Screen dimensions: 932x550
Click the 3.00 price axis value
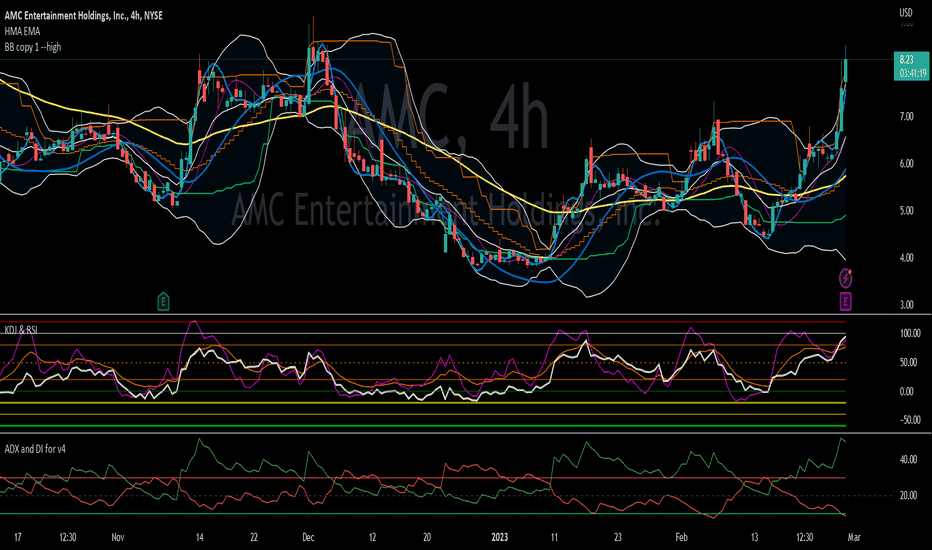[x=906, y=304]
